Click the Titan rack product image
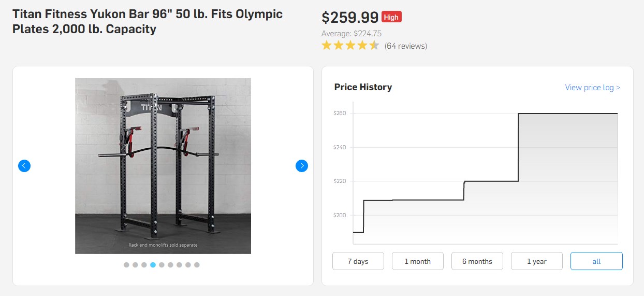Screen dimensions: 644x296 click(x=163, y=166)
